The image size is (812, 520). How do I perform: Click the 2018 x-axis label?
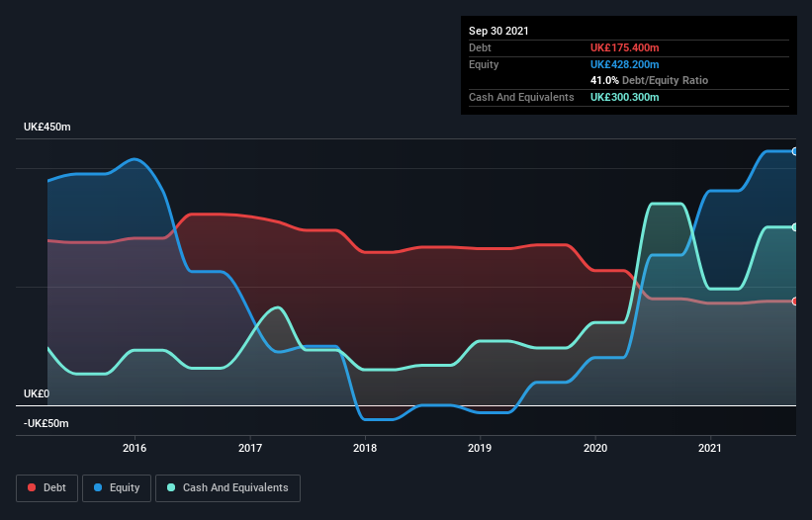365,448
